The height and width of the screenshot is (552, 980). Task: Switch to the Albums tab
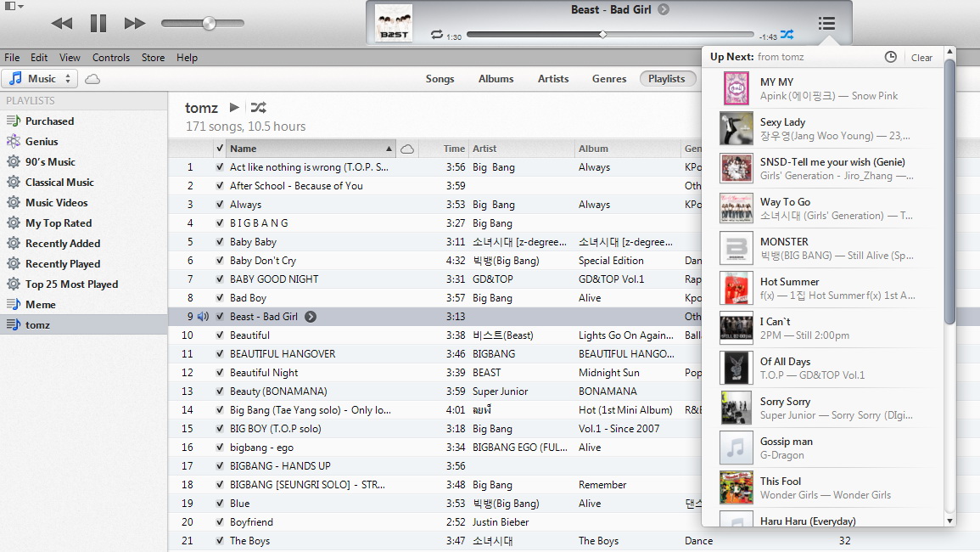click(496, 79)
